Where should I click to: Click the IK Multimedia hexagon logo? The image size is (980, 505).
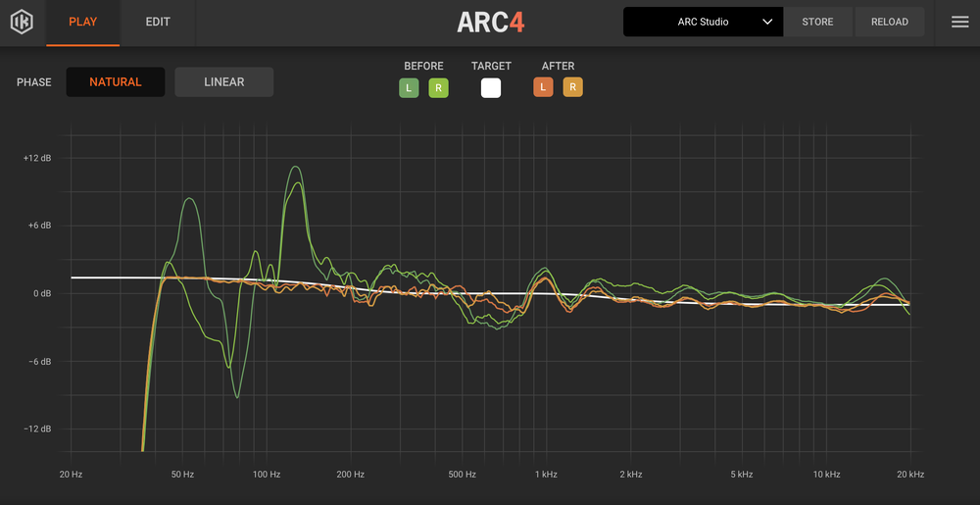[22, 22]
